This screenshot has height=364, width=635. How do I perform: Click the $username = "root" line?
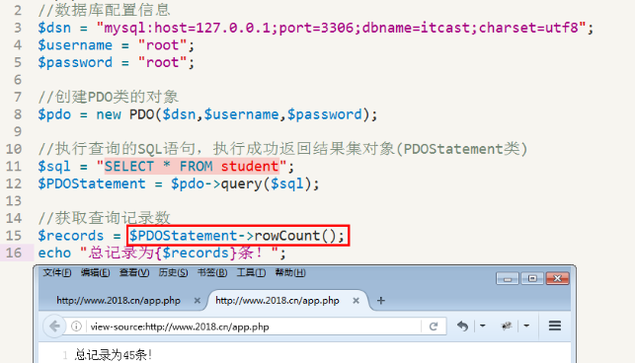point(117,45)
